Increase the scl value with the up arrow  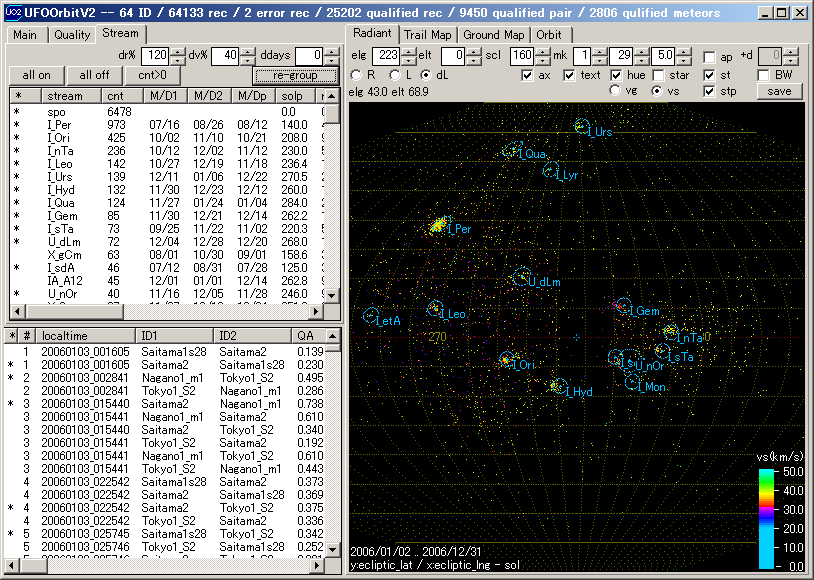click(x=542, y=52)
